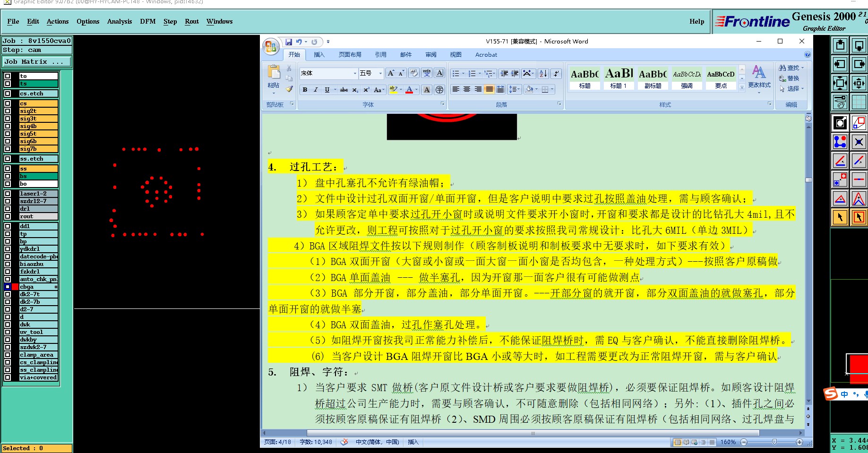Click the red color swatch beside cbga
The image size is (868, 453).
(x=15, y=287)
